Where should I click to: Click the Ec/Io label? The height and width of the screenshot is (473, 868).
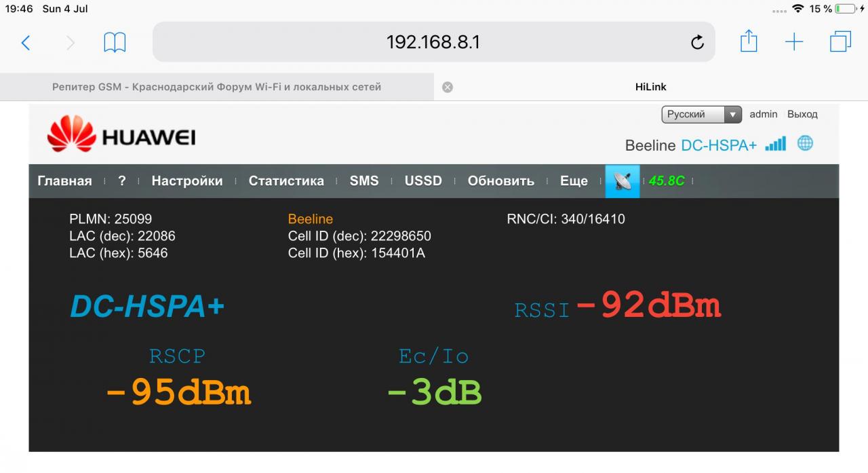pos(434,356)
